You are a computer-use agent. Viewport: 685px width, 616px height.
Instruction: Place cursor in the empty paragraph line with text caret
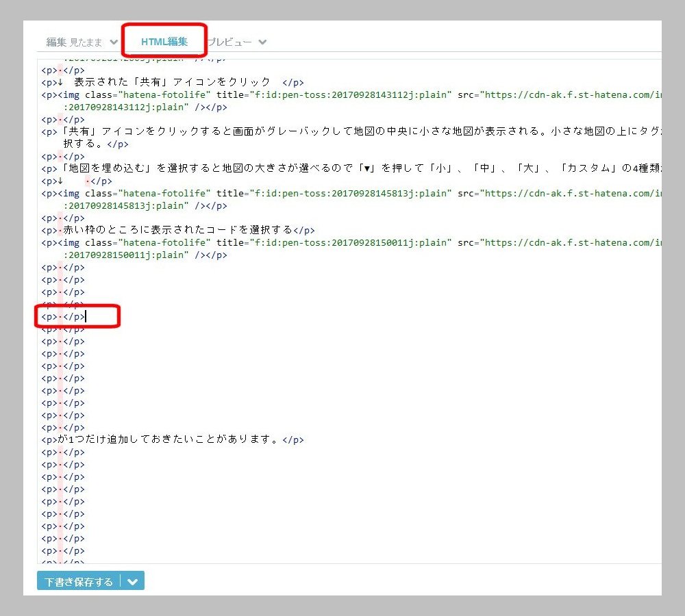(x=63, y=316)
